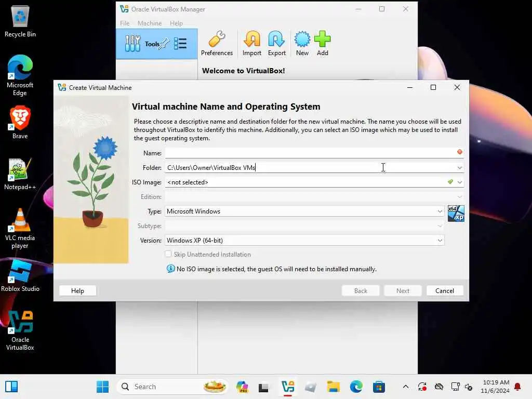Viewport: 532px width, 399px height.
Task: Open the Help menu in VirtualBox Manager
Action: click(177, 23)
